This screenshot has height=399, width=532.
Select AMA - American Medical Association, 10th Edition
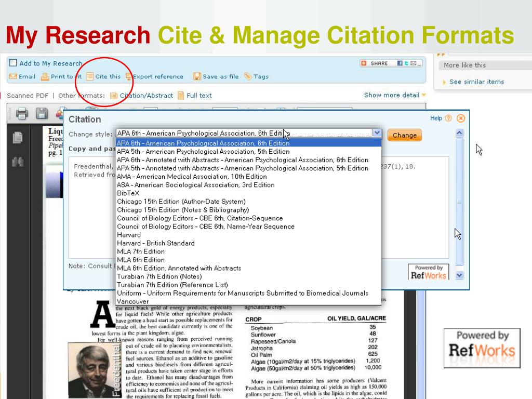click(249, 177)
